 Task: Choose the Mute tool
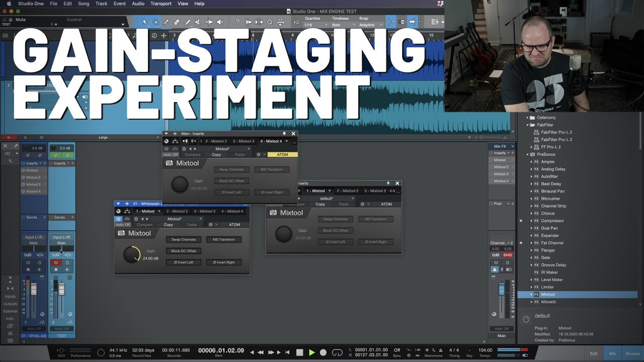198,22
